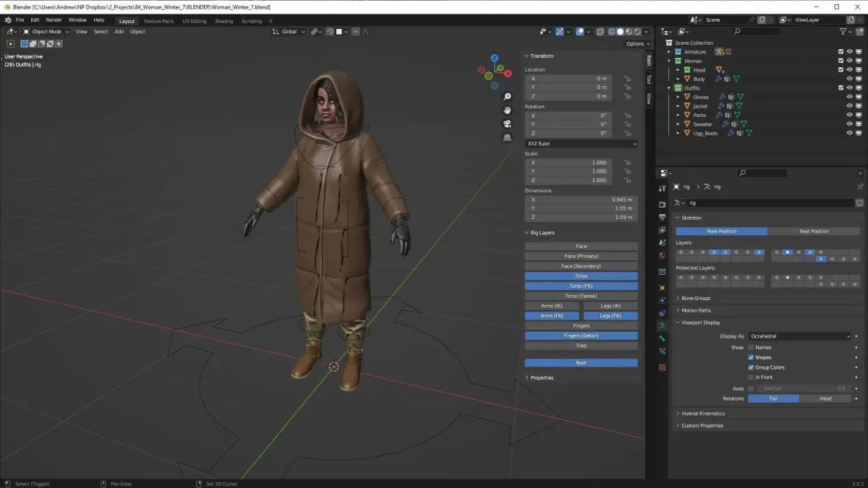Uncheck the Outfits collection checkbox
This screenshot has width=868, height=488.
[841, 88]
